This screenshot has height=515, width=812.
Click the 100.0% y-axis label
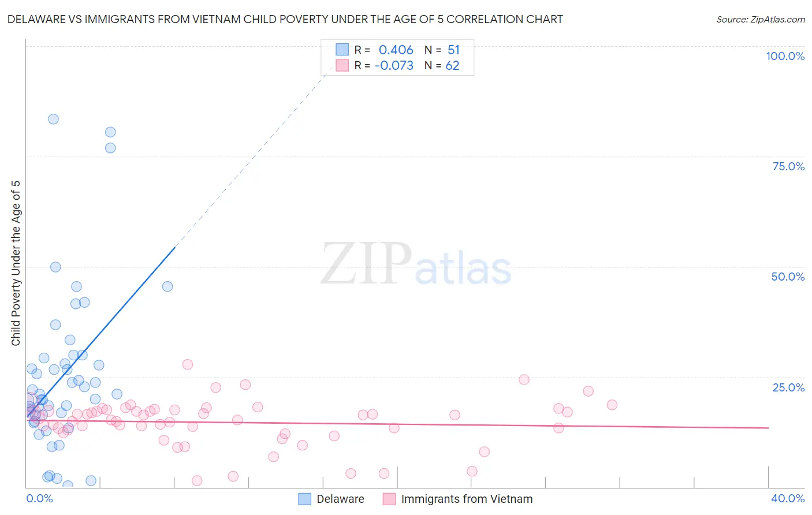click(x=785, y=56)
